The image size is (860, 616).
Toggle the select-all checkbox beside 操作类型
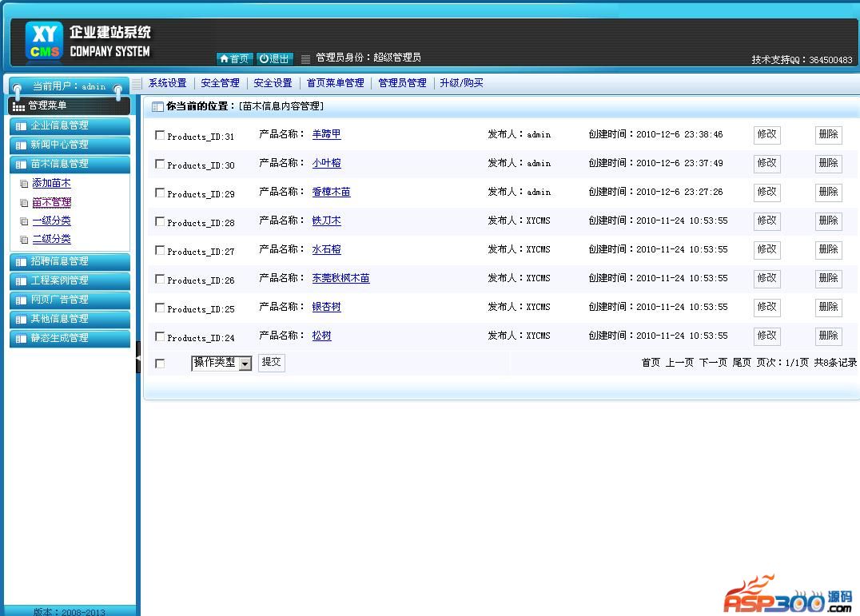pos(160,364)
